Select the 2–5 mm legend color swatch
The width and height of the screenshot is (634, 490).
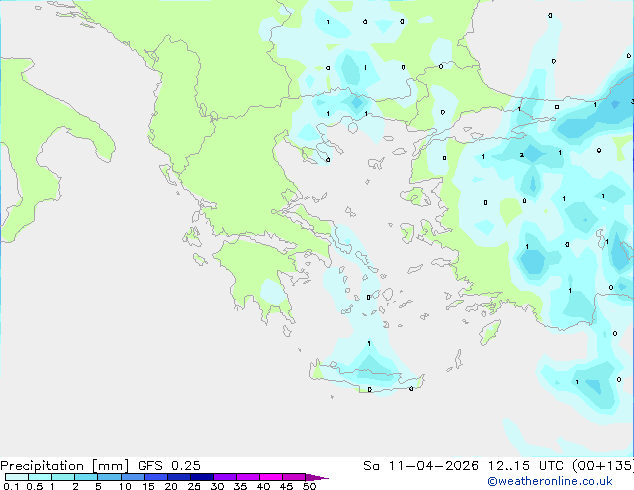point(86,477)
